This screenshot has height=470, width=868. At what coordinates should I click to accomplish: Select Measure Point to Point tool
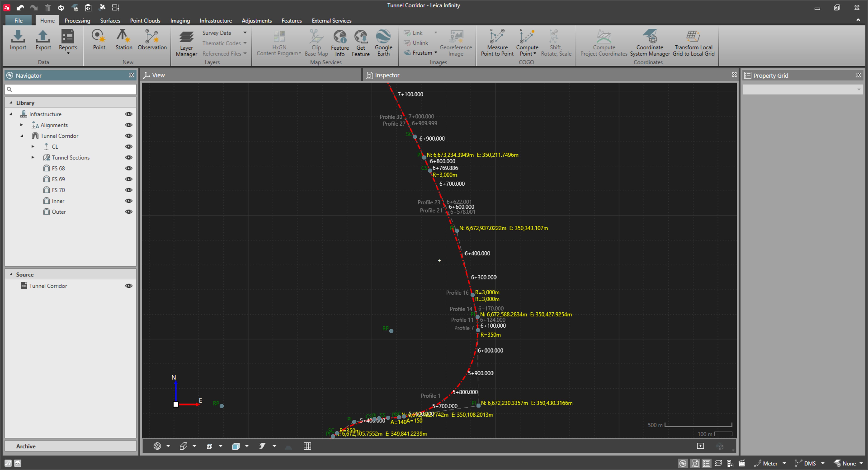pos(497,43)
